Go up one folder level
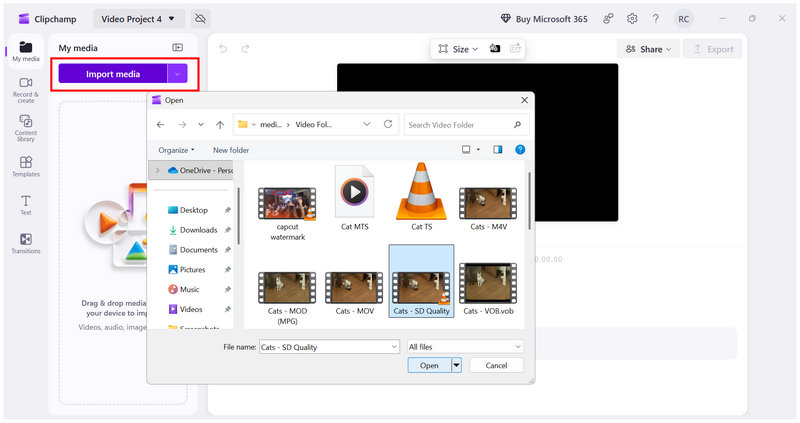 pyautogui.click(x=220, y=125)
